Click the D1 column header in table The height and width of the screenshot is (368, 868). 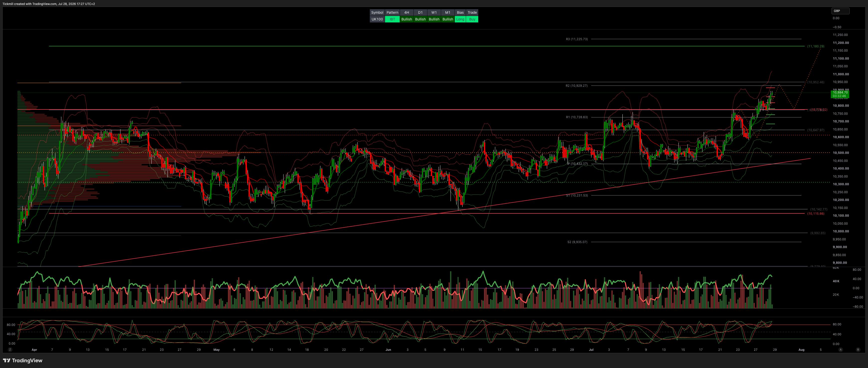[x=420, y=12]
